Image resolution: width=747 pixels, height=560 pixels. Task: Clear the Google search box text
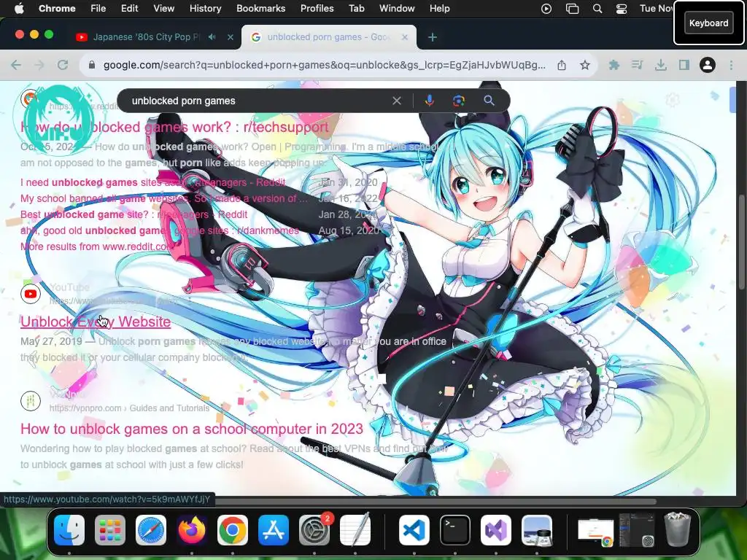(396, 101)
